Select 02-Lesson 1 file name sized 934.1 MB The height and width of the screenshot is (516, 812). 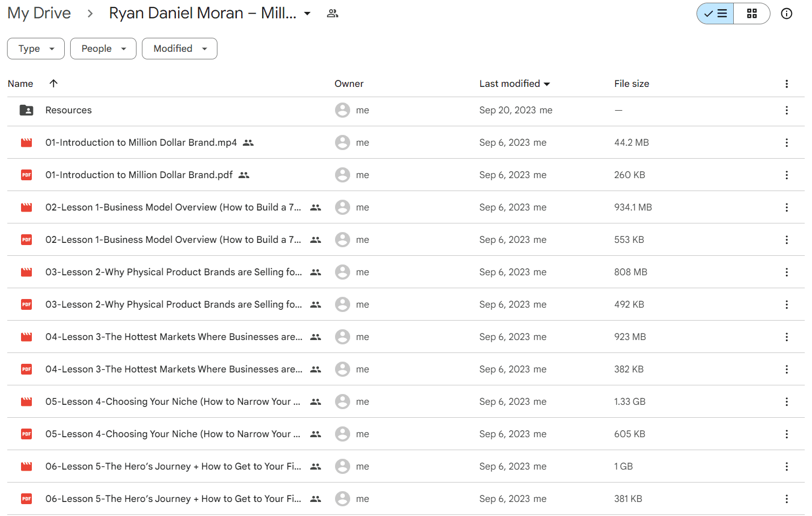[173, 207]
